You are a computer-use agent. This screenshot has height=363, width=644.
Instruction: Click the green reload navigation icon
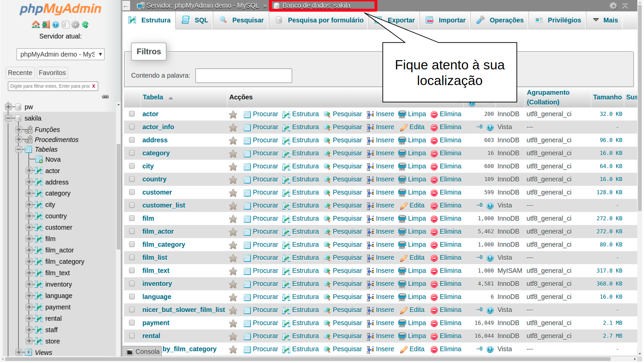(85, 25)
